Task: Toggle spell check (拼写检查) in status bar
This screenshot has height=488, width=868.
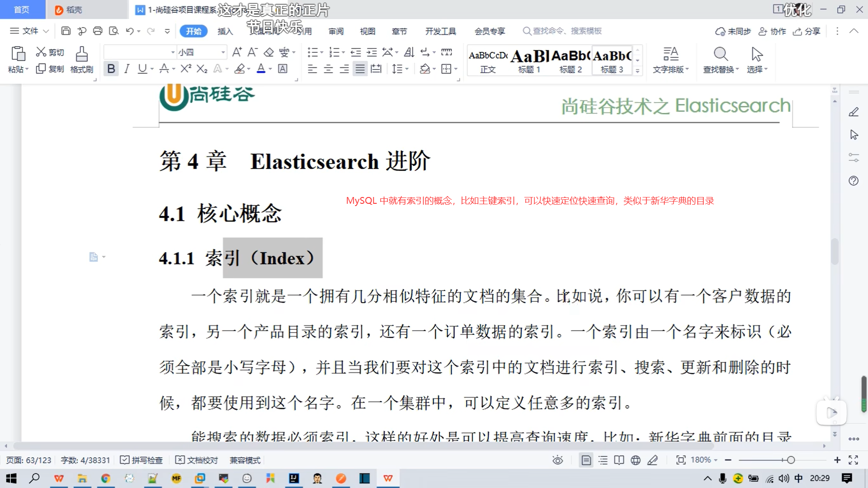Action: pos(142,460)
